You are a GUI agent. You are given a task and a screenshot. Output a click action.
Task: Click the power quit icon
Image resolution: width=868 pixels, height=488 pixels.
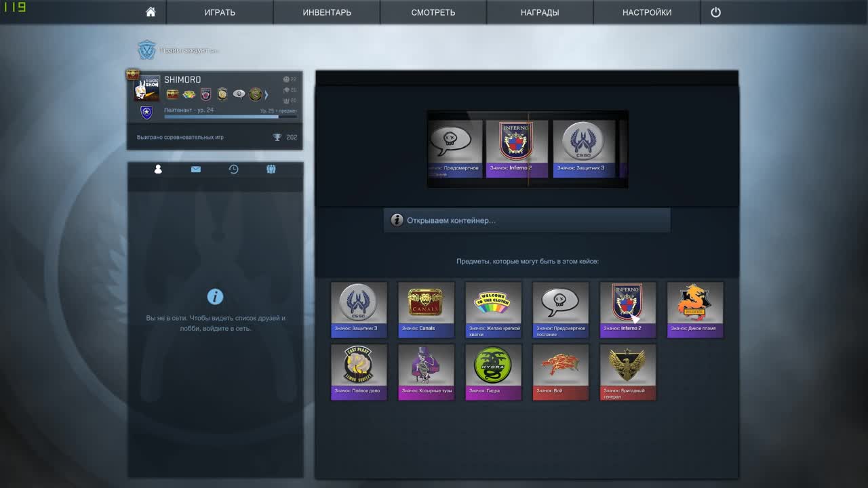(715, 12)
